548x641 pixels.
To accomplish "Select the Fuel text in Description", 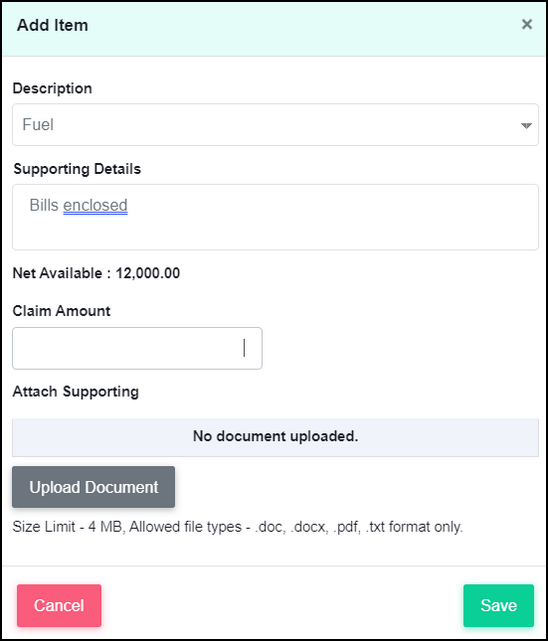I will (38, 124).
